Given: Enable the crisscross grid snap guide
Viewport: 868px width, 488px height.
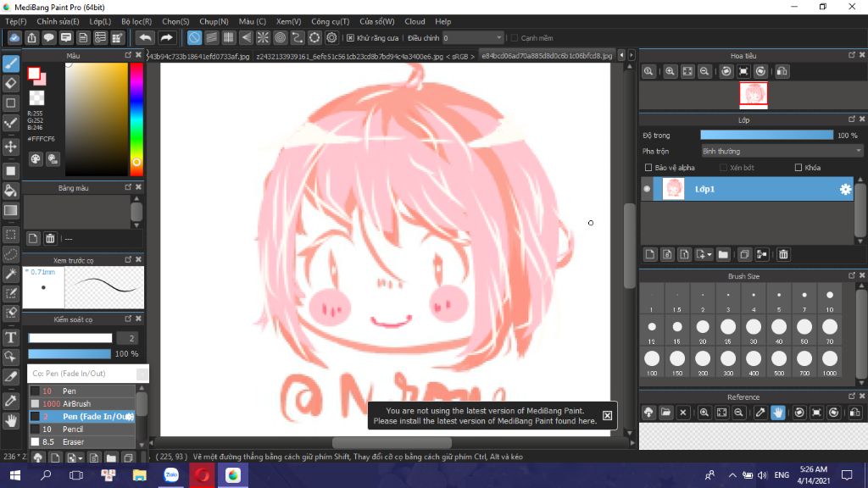Looking at the screenshot, I should coord(229,37).
